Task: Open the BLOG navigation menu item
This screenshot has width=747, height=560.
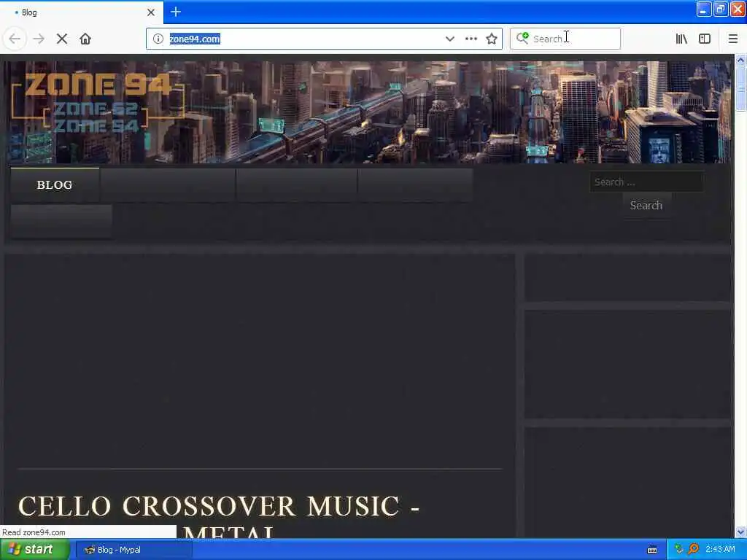Action: click(55, 184)
